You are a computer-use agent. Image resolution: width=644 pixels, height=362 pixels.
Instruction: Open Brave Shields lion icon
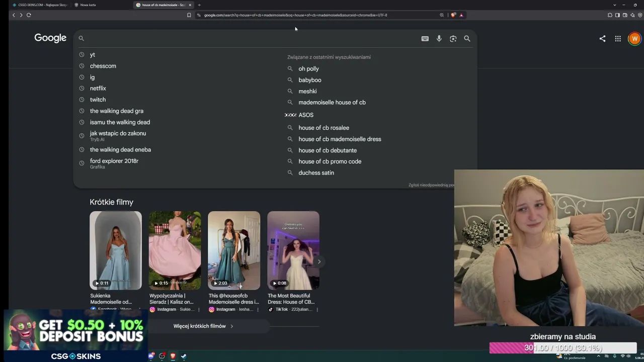pyautogui.click(x=453, y=15)
